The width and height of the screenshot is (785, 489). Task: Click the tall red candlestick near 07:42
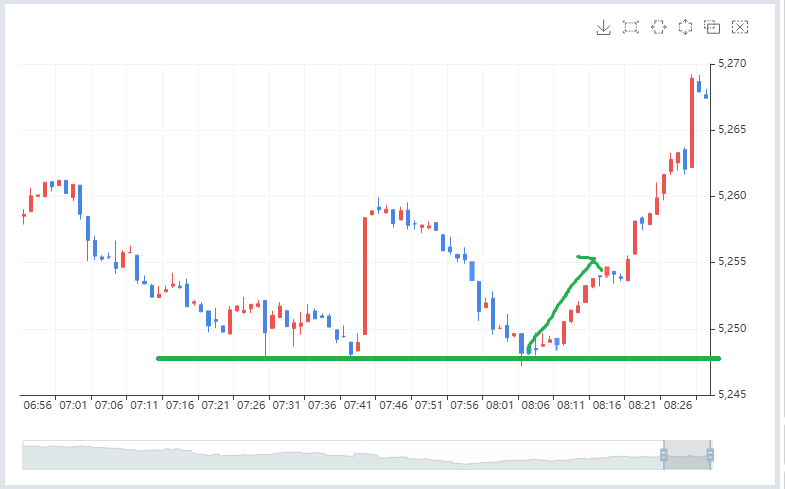[365, 276]
